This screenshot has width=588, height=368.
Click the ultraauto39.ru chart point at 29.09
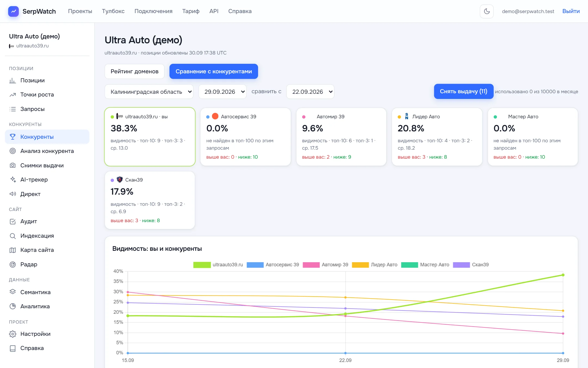563,275
